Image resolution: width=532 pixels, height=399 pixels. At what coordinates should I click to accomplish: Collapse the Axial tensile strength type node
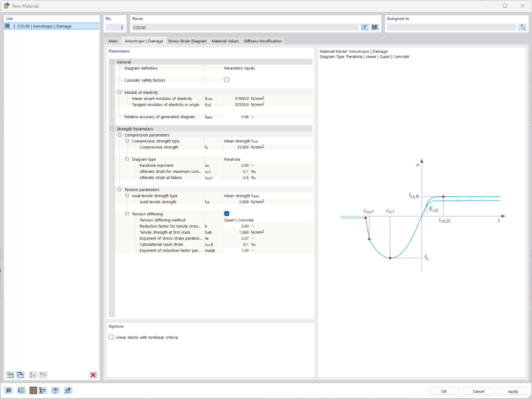point(127,196)
